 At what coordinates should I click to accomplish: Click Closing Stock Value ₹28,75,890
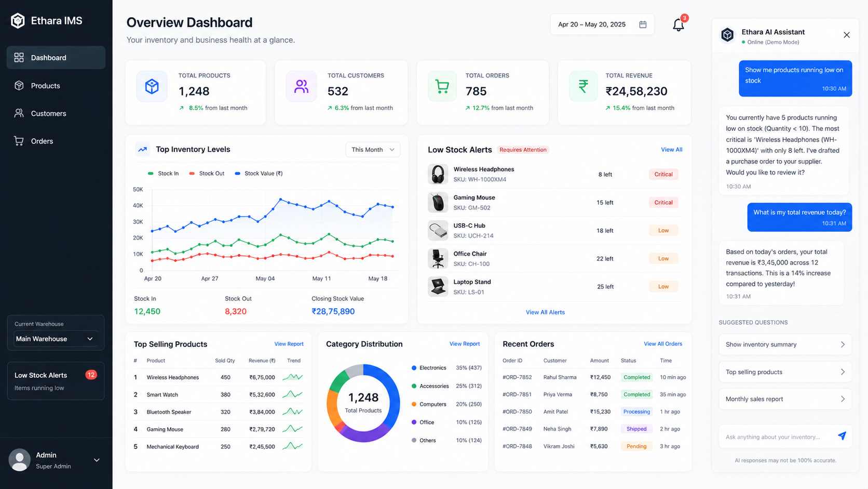pos(333,311)
